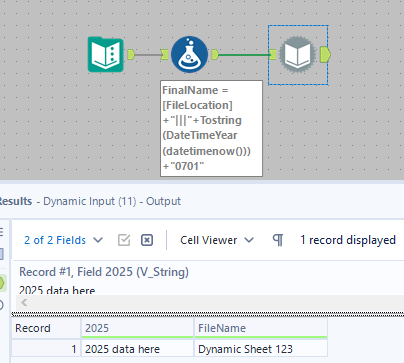Click the green connection line to Dynamic Input

pyautogui.click(x=244, y=55)
